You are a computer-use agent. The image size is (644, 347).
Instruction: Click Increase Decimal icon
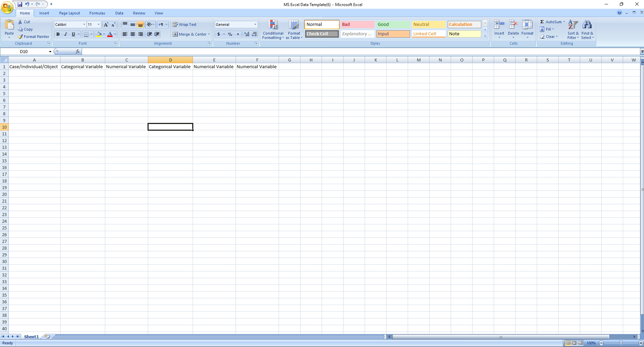point(247,34)
